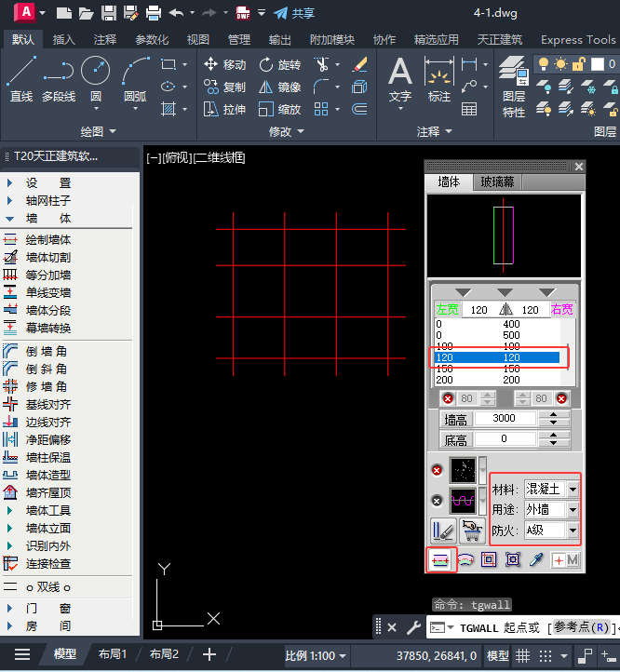Activate the 移动 (Move) modify tool
The image size is (620, 672).
[224, 64]
